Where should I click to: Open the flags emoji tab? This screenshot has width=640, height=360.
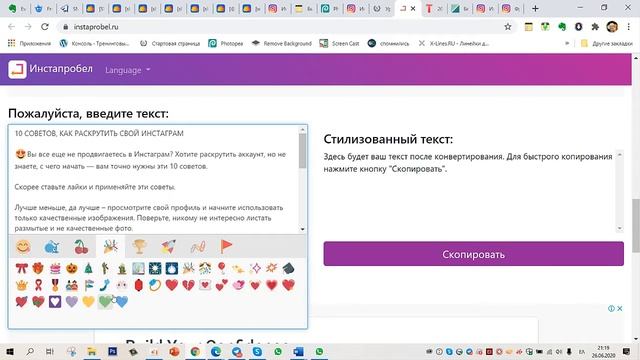pyautogui.click(x=226, y=246)
